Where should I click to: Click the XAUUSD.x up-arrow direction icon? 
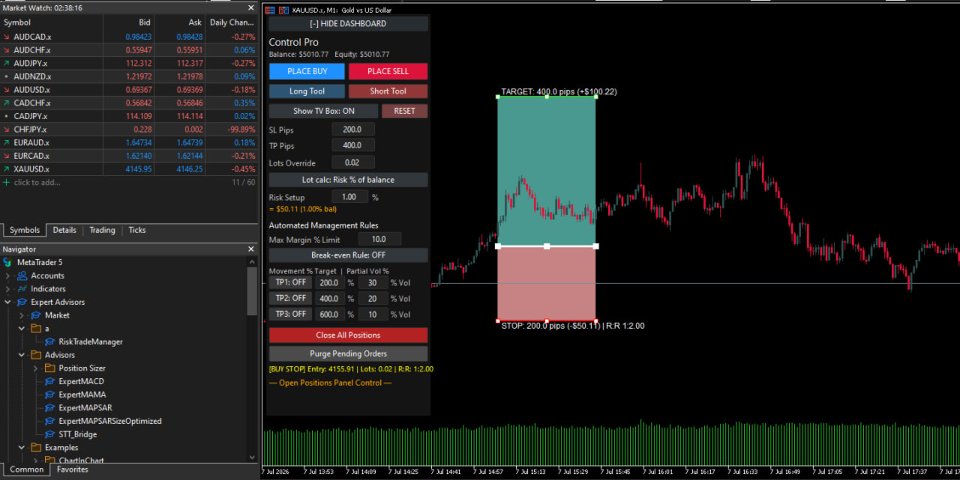6,169
